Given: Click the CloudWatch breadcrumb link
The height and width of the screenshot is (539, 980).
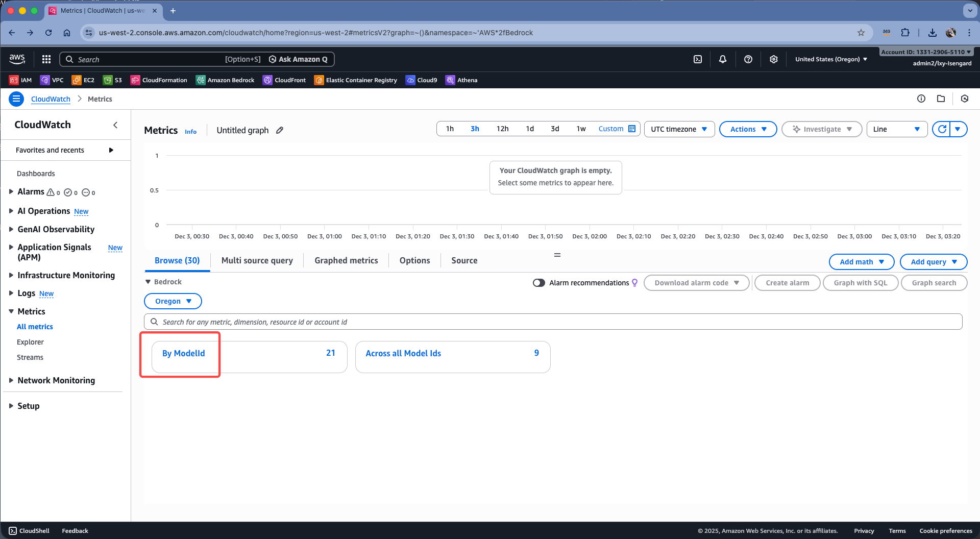Looking at the screenshot, I should [x=51, y=99].
